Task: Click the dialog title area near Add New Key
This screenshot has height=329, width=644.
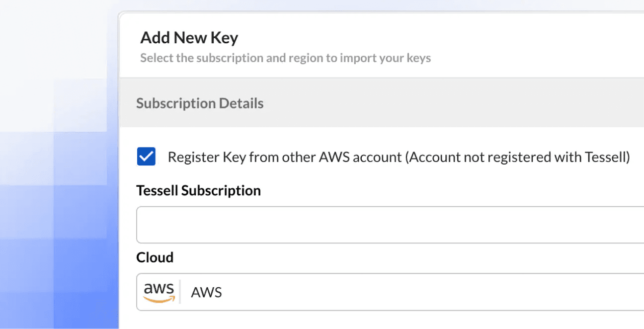Action: pyautogui.click(x=382, y=46)
